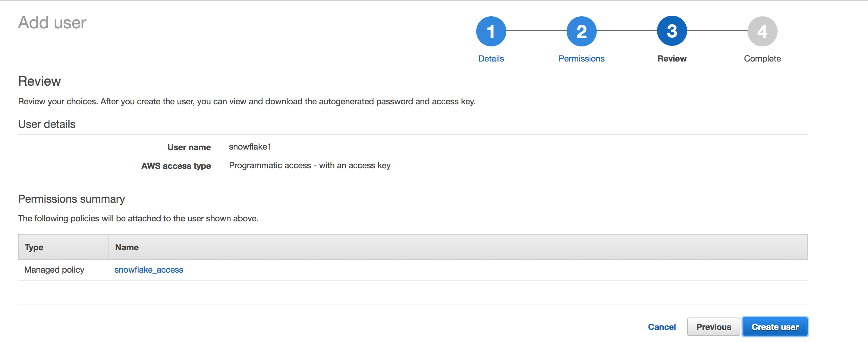Go to the Permissions step label
Image resolution: width=868 pixels, height=342 pixels.
(x=581, y=59)
